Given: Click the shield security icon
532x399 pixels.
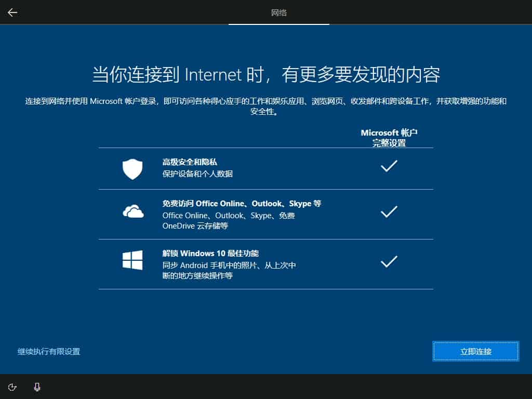Looking at the screenshot, I should (x=132, y=169).
